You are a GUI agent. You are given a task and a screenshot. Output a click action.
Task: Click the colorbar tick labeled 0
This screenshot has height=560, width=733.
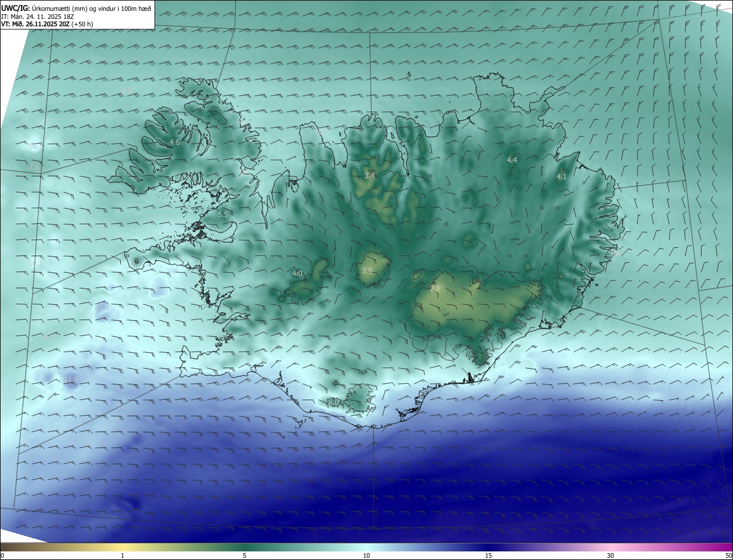[2, 555]
